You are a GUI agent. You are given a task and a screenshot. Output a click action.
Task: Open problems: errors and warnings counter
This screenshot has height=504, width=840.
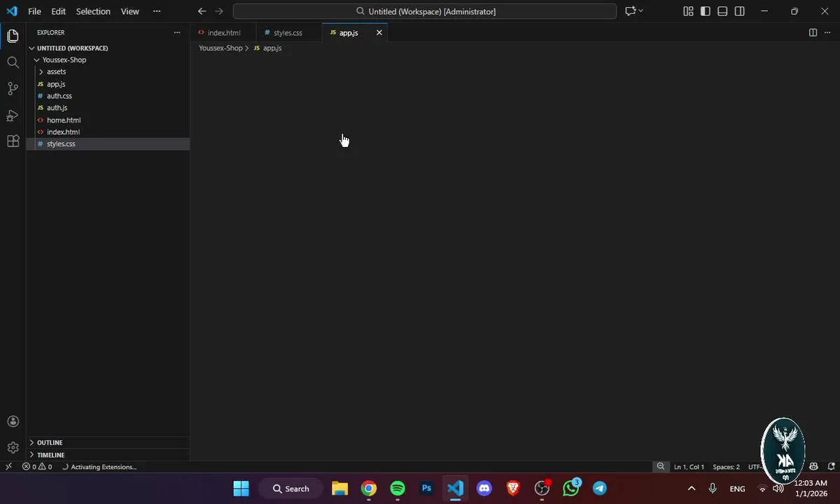click(x=37, y=467)
